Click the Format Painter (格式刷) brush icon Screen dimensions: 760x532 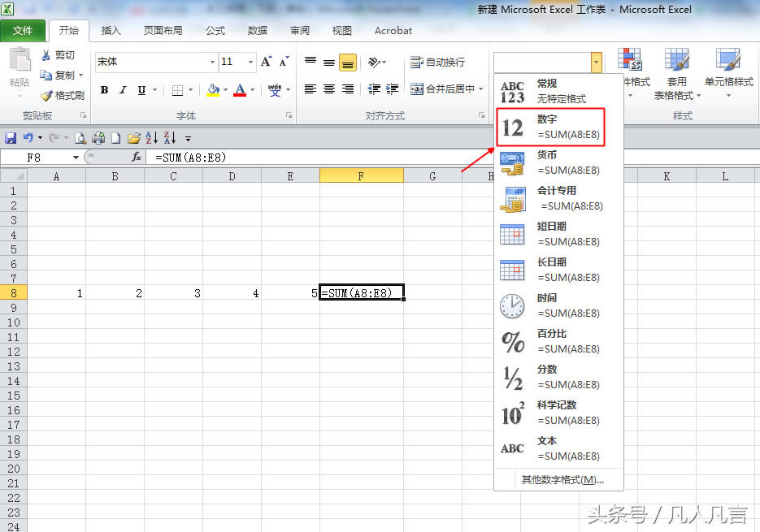point(47,95)
